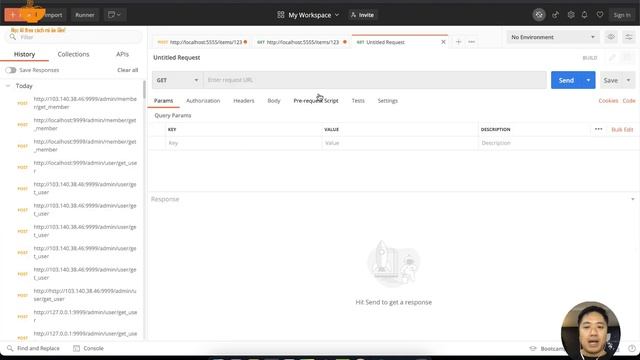Open the Console from status bar
Viewport: 640px width, 360px height.
pyautogui.click(x=88, y=348)
